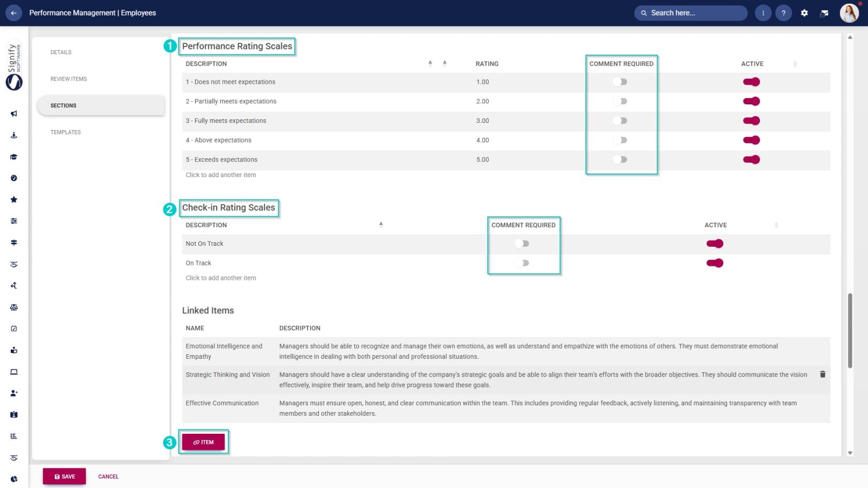
Task: Add another item under Check-in Rating Scales
Action: (x=221, y=278)
